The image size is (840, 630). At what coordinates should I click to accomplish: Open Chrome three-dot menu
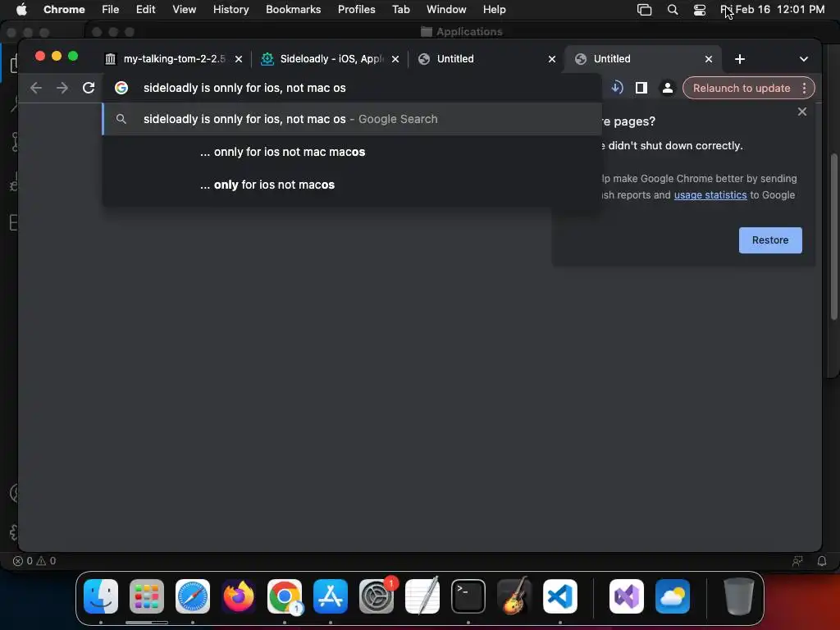tap(804, 88)
